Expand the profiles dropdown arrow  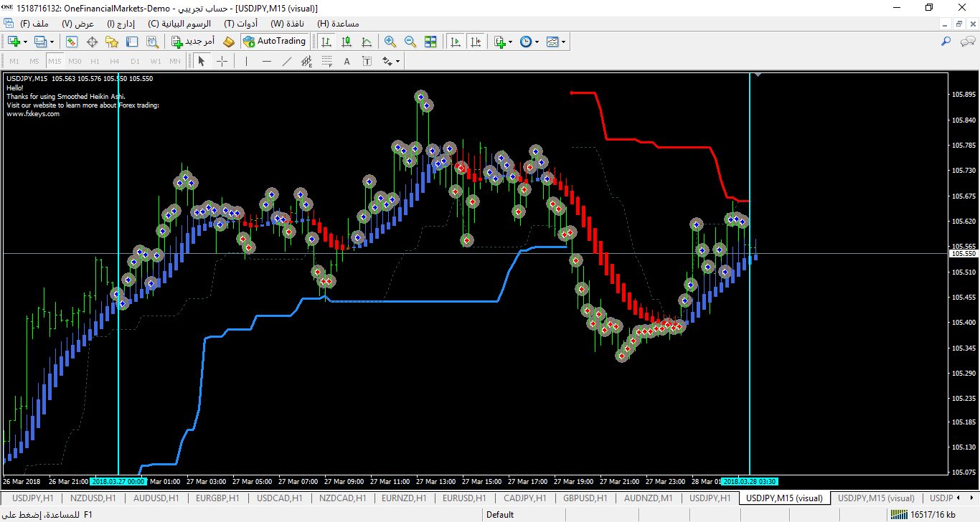pyautogui.click(x=52, y=42)
